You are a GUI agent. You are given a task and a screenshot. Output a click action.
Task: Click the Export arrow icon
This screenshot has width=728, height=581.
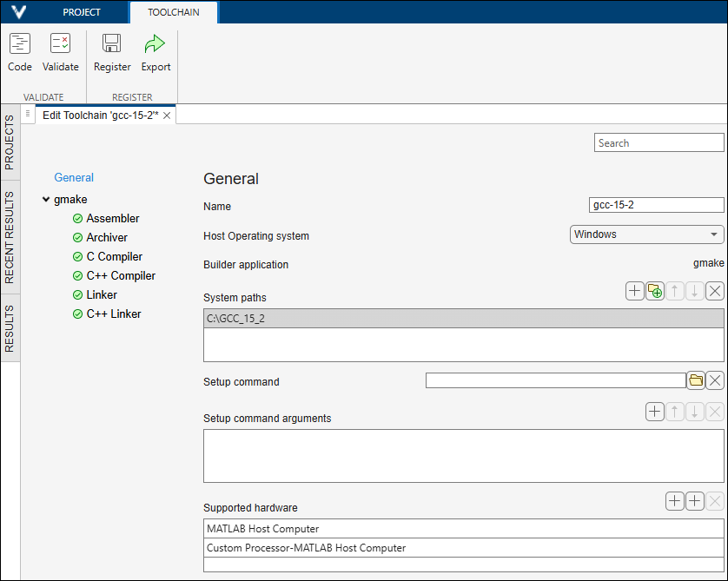pos(156,44)
